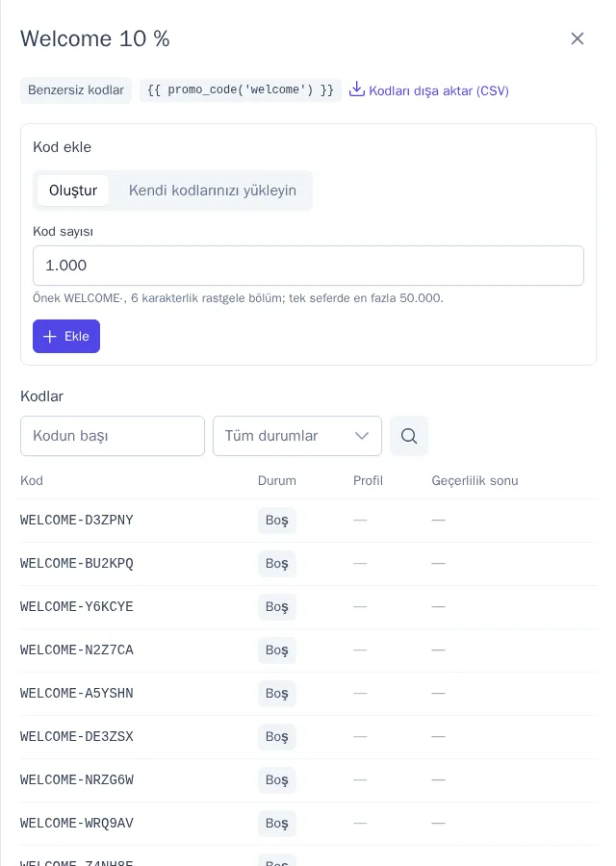This screenshot has width=616, height=866.
Task: Click the CSV export download icon
Action: click(357, 89)
